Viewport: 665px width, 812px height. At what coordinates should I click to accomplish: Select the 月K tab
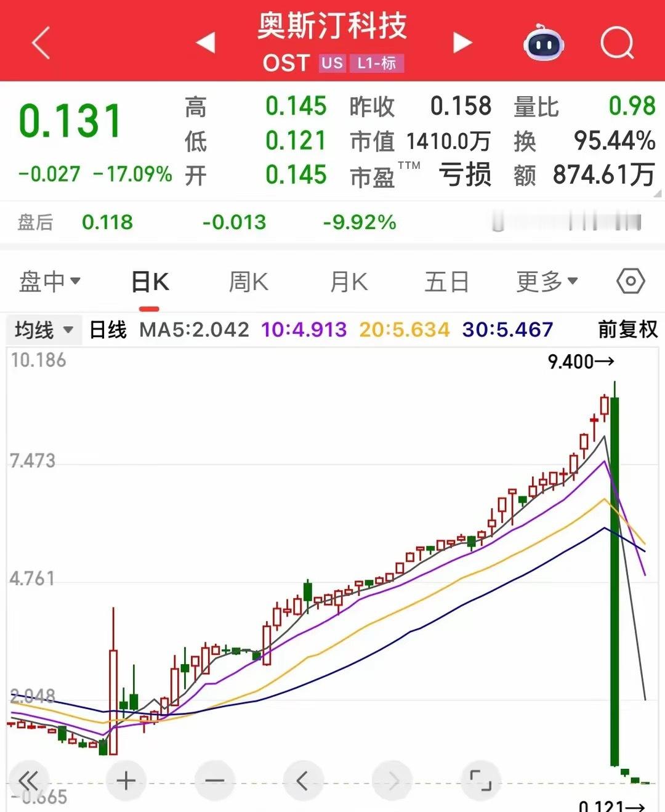(349, 282)
